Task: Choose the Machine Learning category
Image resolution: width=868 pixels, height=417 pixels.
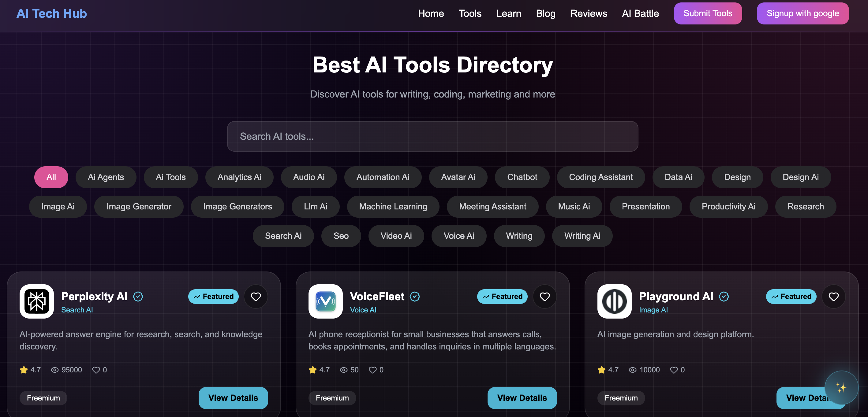Action: tap(393, 206)
